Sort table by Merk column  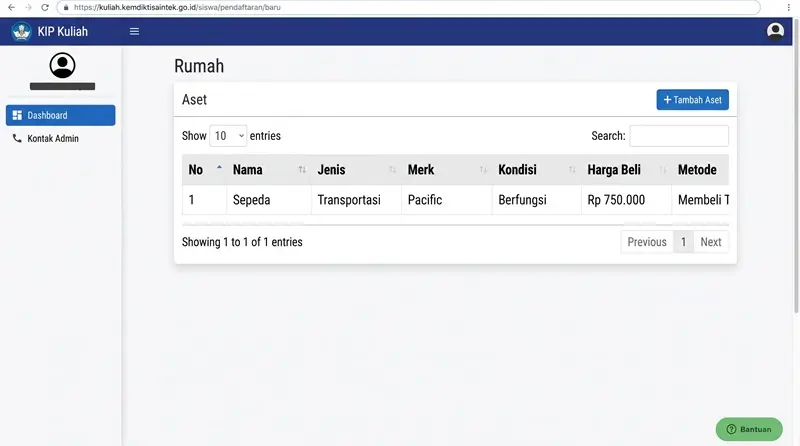pos(446,169)
